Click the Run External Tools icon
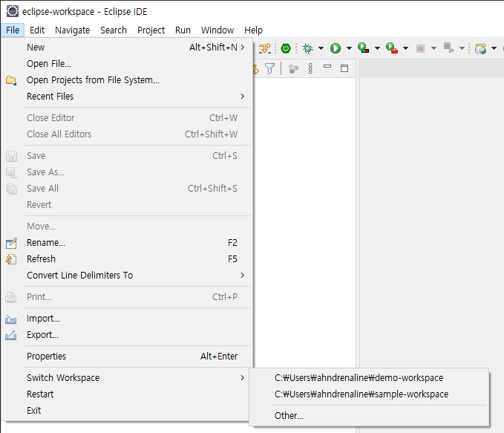Screen dimensions: 504x433 (391, 48)
